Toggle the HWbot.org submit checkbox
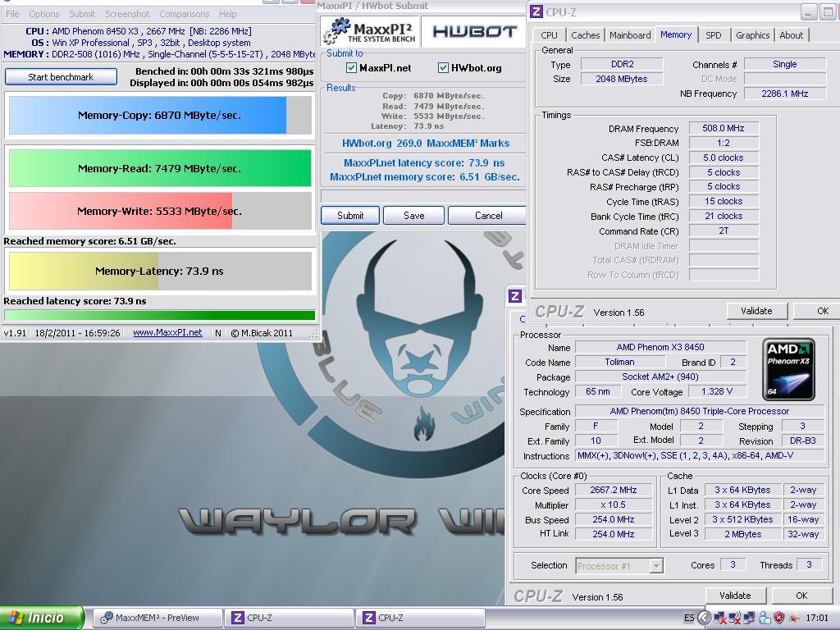Viewport: 840px width, 630px height. (x=443, y=67)
